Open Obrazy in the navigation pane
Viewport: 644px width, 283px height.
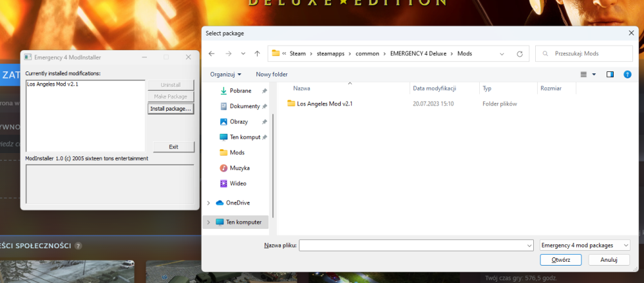(x=239, y=122)
